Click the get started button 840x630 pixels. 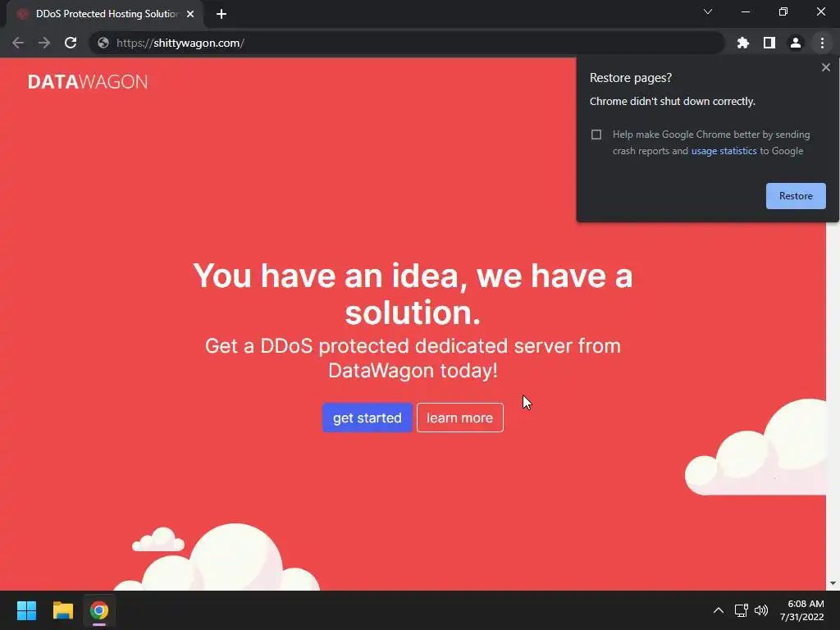367,418
